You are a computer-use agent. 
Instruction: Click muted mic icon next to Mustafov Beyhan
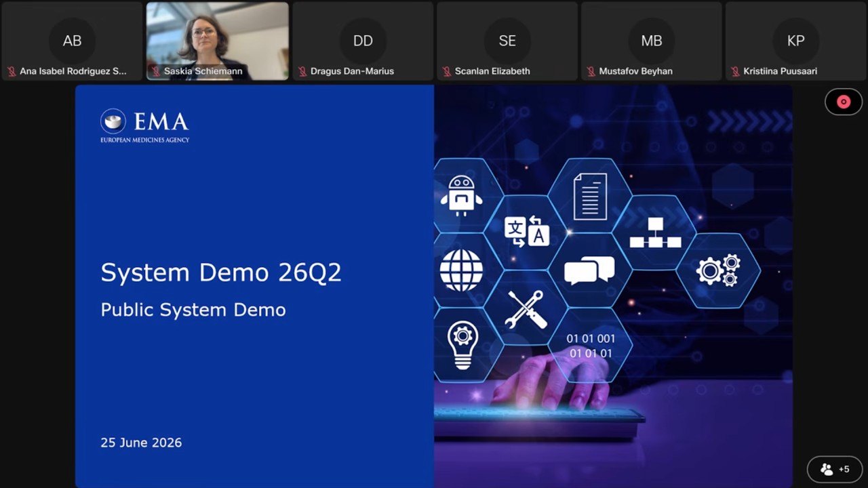point(591,71)
